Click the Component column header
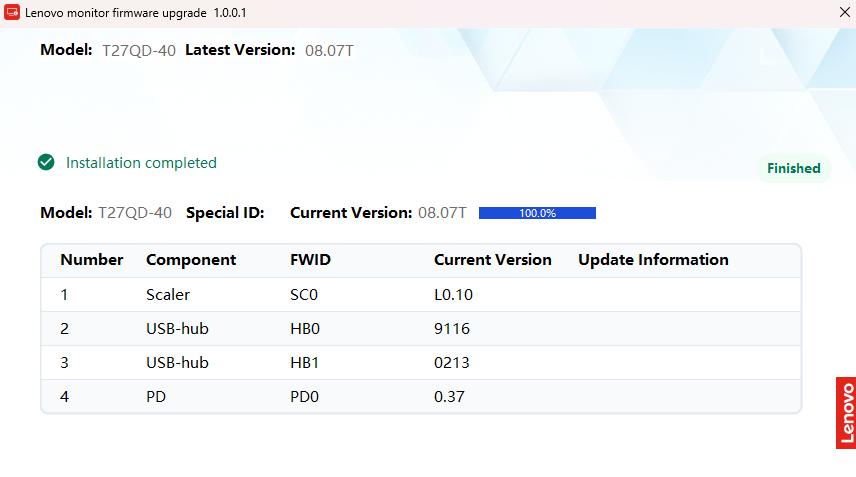Viewport: 856px width, 477px height. 191,260
